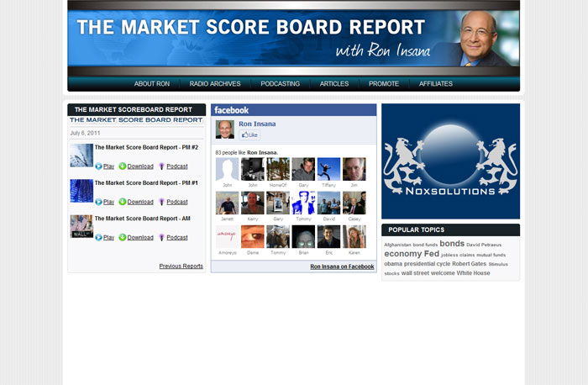The height and width of the screenshot is (385, 588).
Task: Click the Ron Insana name link
Action: (x=257, y=124)
